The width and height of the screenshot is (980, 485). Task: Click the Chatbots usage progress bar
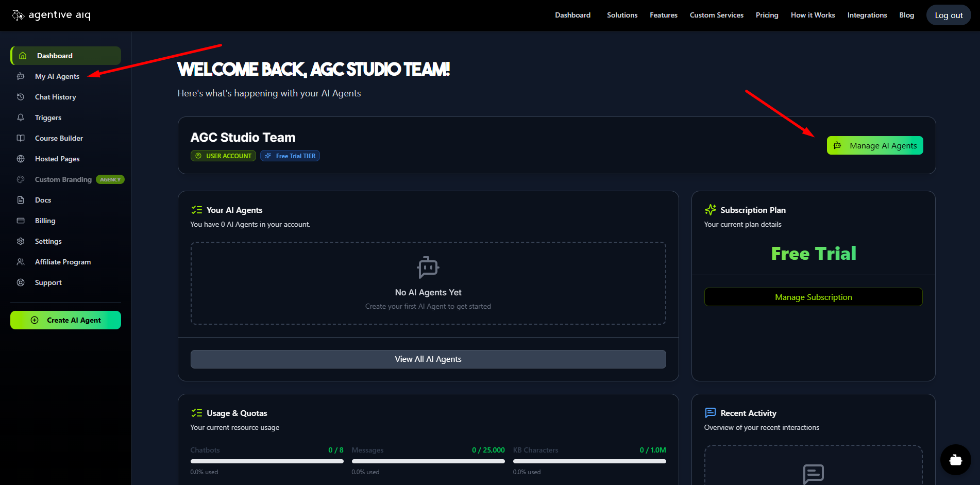click(x=266, y=461)
